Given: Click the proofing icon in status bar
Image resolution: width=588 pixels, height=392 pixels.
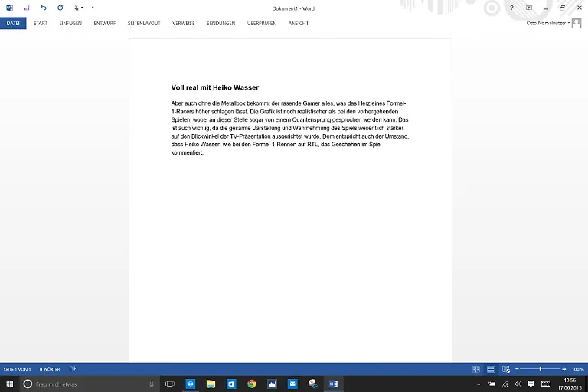Looking at the screenshot, I should [73, 369].
